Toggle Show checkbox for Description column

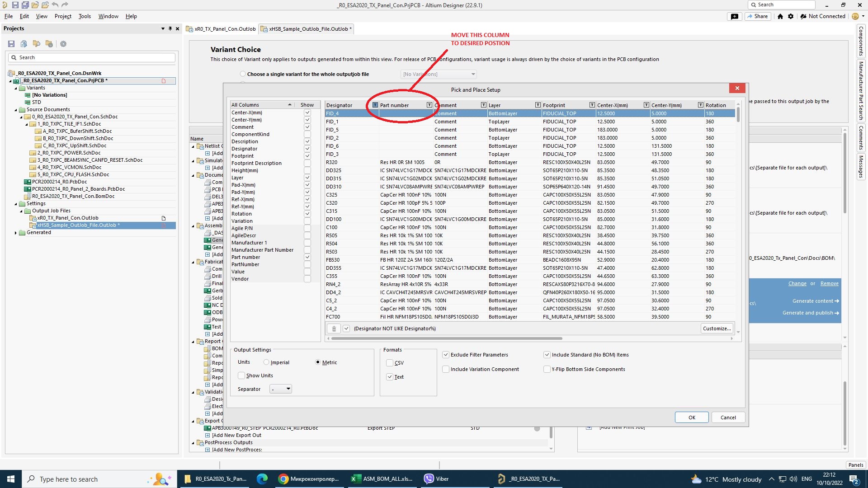point(307,141)
